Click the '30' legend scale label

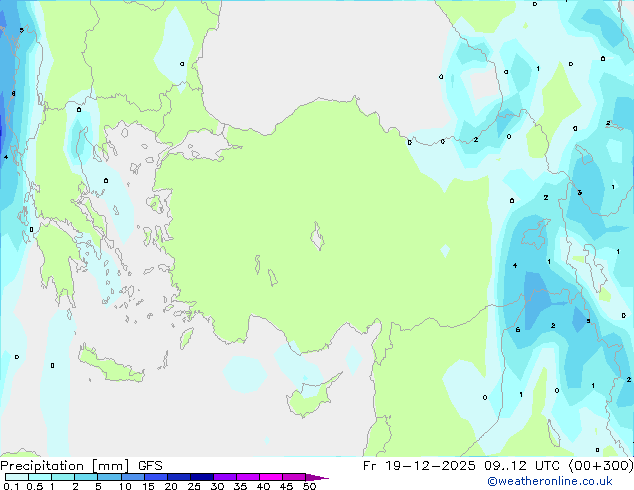[x=217, y=486]
